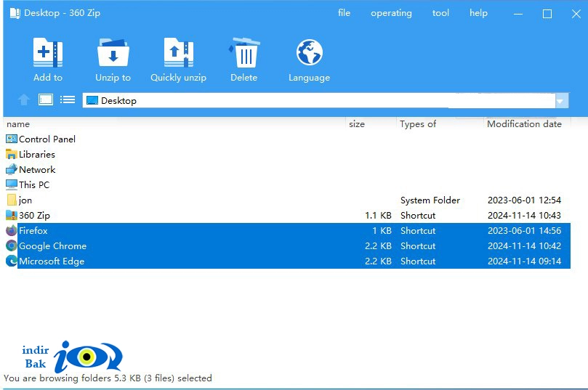Screen dimensions: 588x390
Task: Sort by Modification date column header
Action: pyautogui.click(x=524, y=124)
